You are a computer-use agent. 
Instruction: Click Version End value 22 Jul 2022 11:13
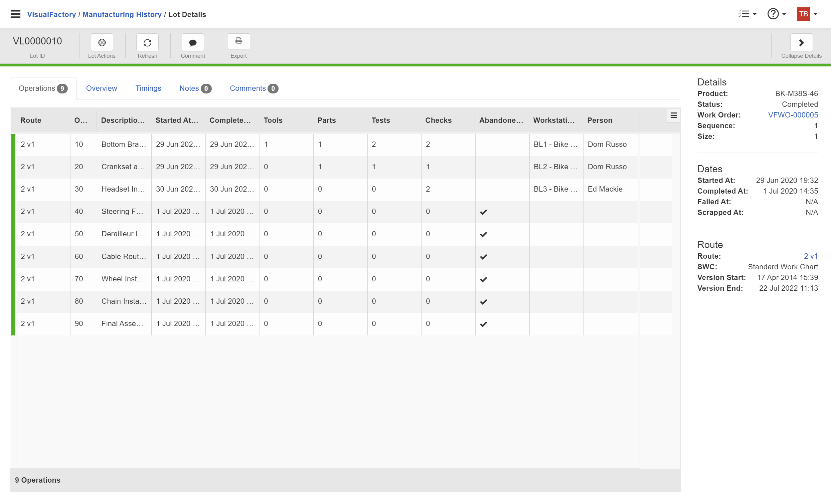click(788, 289)
